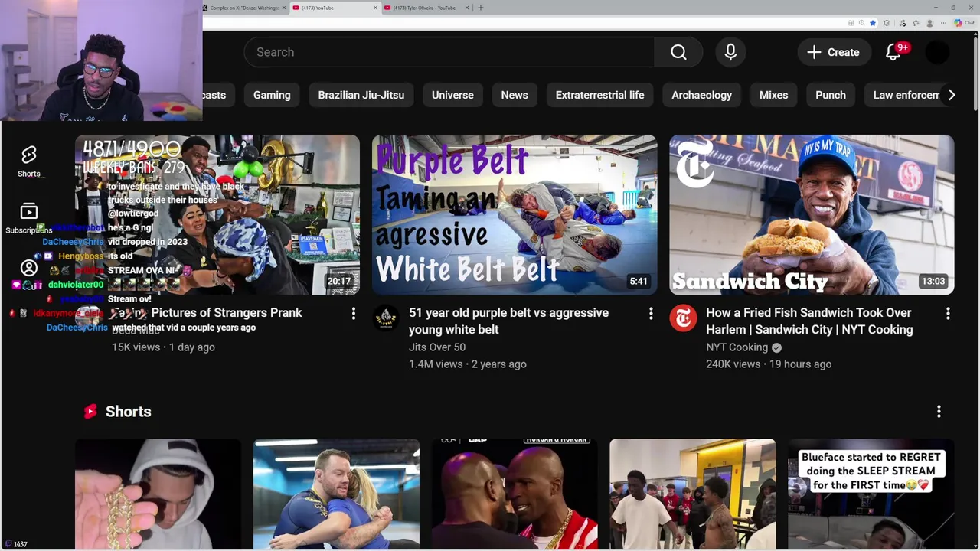Open options menu for the purple belt video
This screenshot has height=551, width=980.
pyautogui.click(x=651, y=313)
